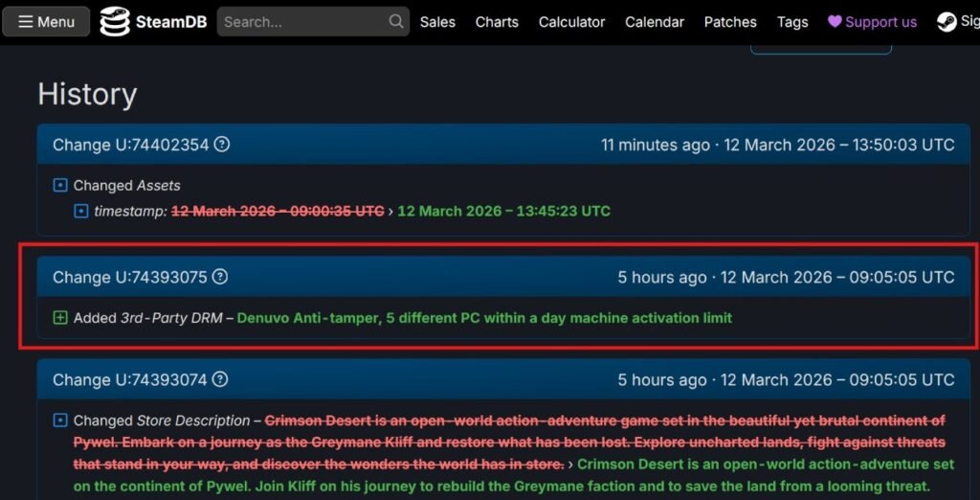Click help icon beside Change U:74402354

pyautogui.click(x=222, y=145)
